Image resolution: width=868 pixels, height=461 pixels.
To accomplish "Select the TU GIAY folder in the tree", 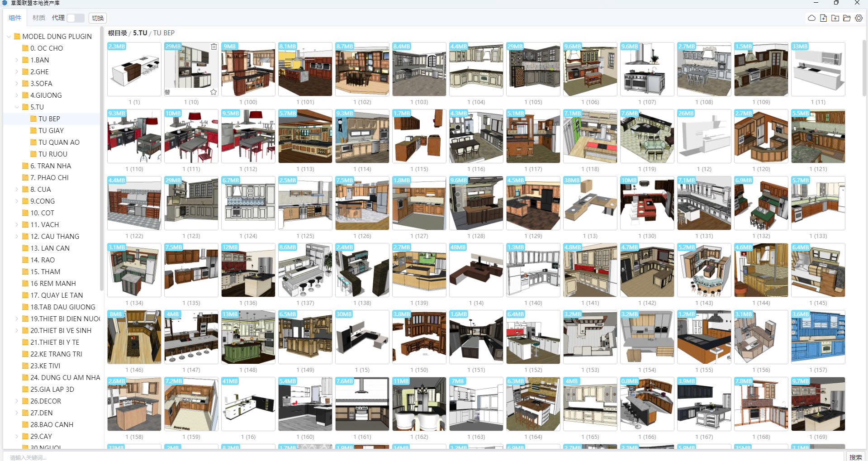I will (x=51, y=131).
